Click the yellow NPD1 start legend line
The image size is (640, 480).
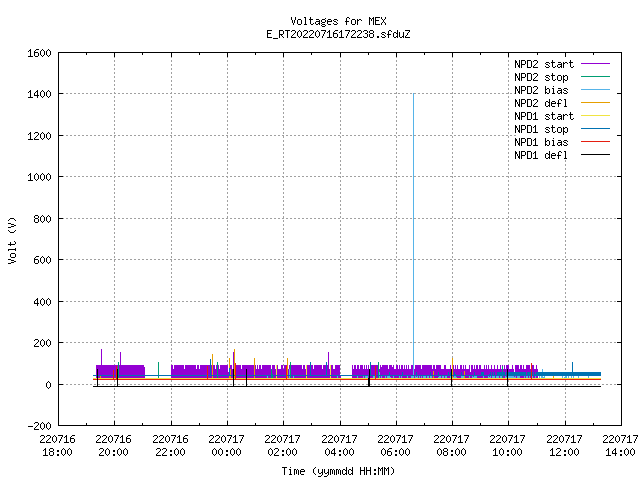pyautogui.click(x=595, y=116)
